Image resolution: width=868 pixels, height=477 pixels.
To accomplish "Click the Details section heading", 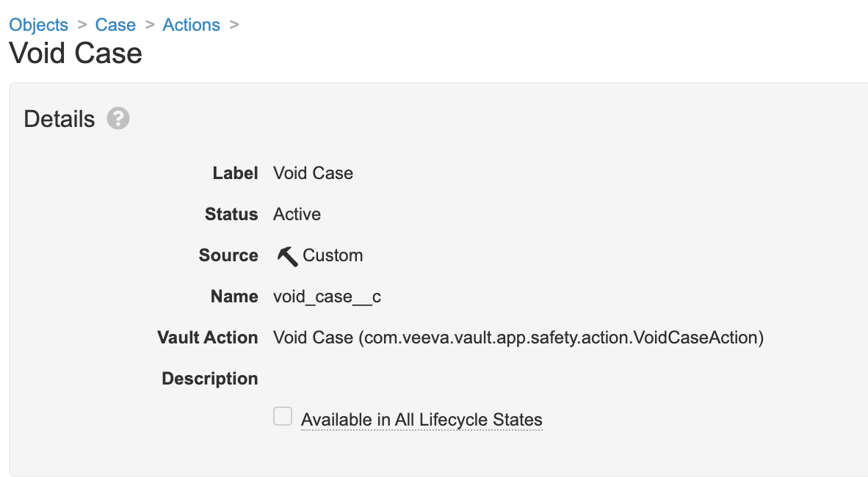I will click(59, 119).
